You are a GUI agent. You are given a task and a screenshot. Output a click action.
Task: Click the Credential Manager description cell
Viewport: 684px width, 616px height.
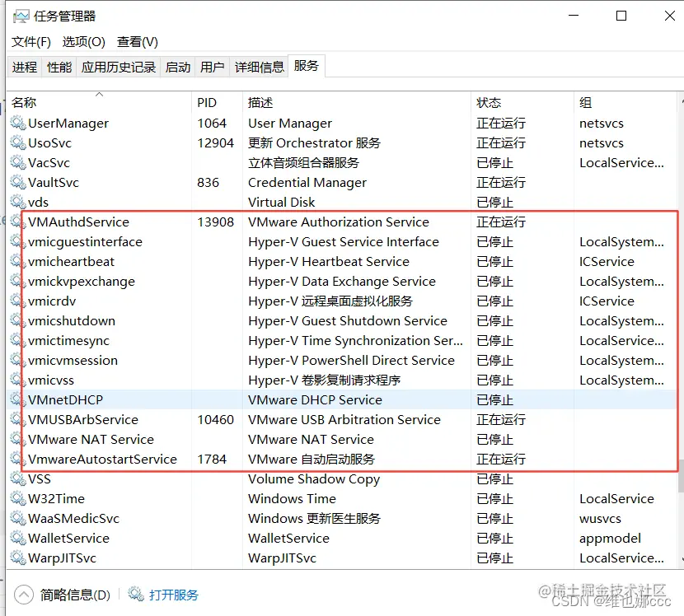pyautogui.click(x=307, y=183)
